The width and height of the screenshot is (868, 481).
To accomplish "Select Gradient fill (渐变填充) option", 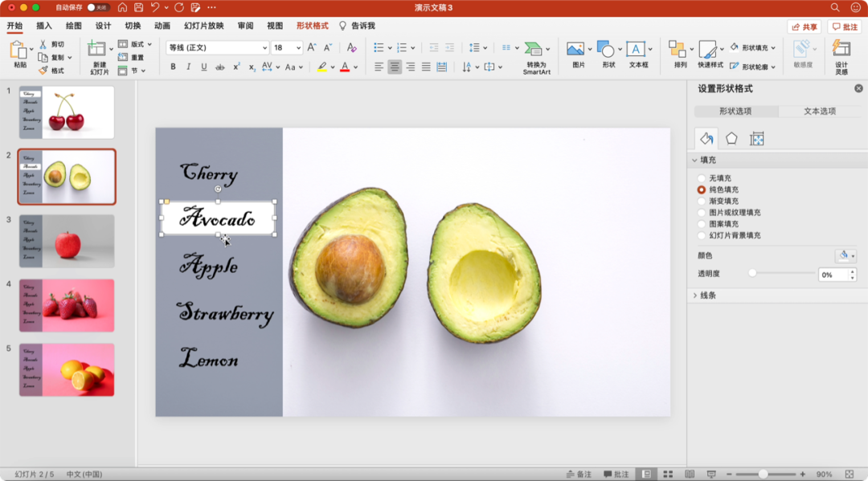I will coord(702,202).
